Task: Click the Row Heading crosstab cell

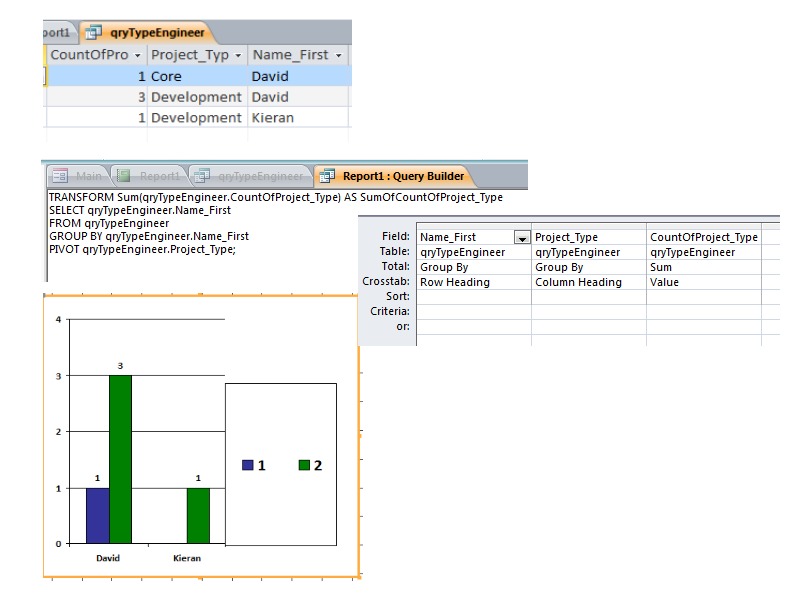Action: (x=474, y=282)
